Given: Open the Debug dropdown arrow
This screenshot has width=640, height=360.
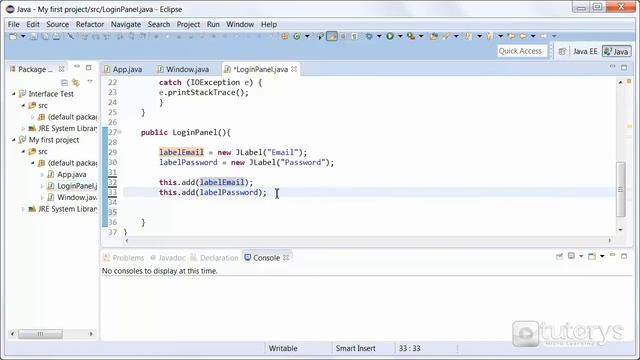Looking at the screenshot, I should point(379,37).
